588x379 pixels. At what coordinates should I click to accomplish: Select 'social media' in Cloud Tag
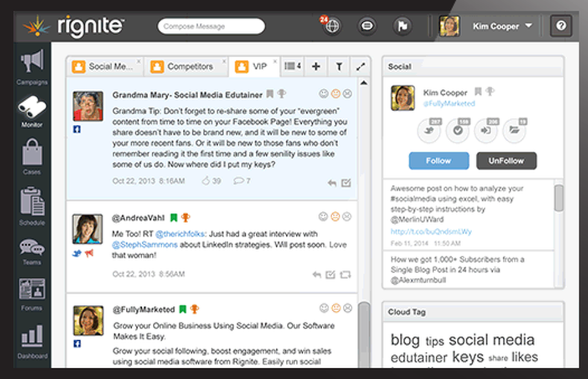(x=492, y=340)
